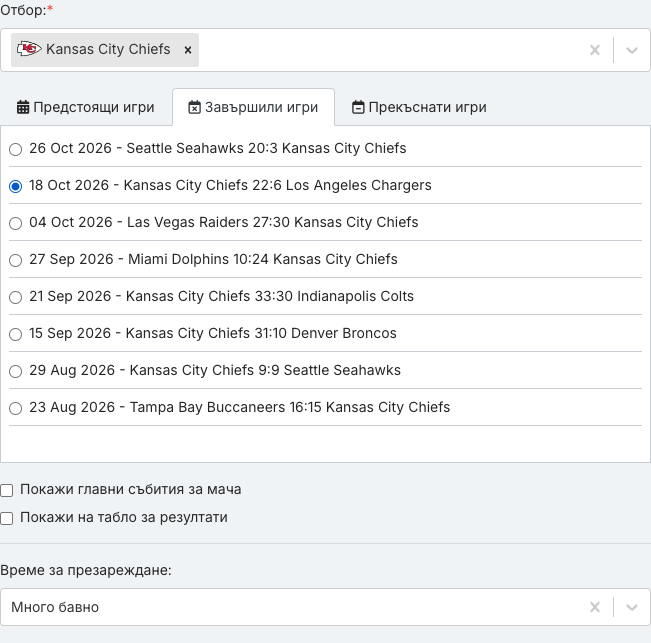Remove the Kansas City Chiefs team tag

tap(188, 50)
